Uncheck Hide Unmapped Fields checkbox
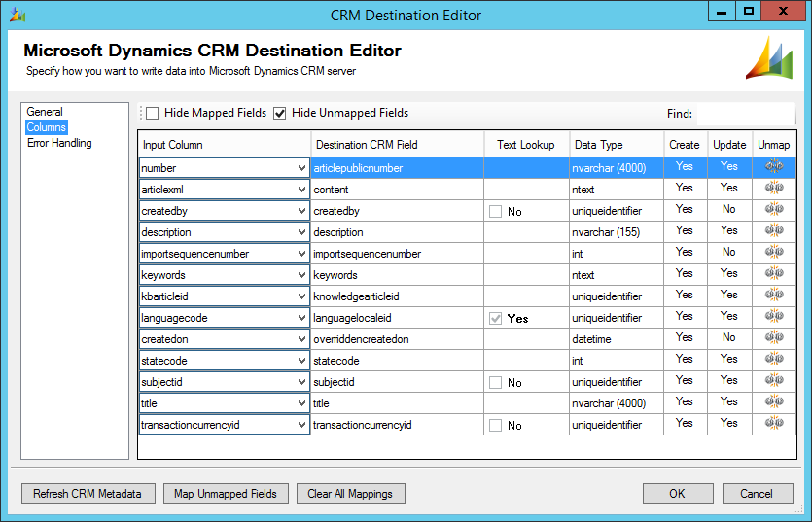Image resolution: width=812 pixels, height=522 pixels. tap(280, 113)
